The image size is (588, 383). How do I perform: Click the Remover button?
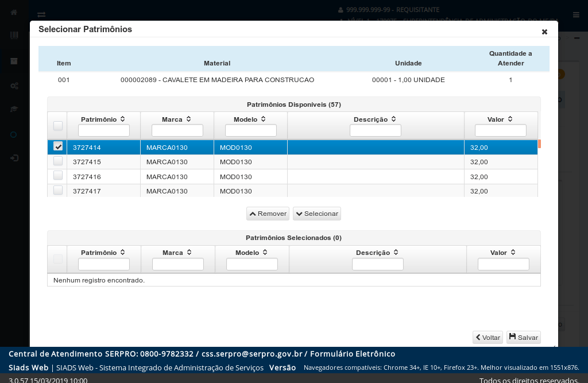point(268,214)
